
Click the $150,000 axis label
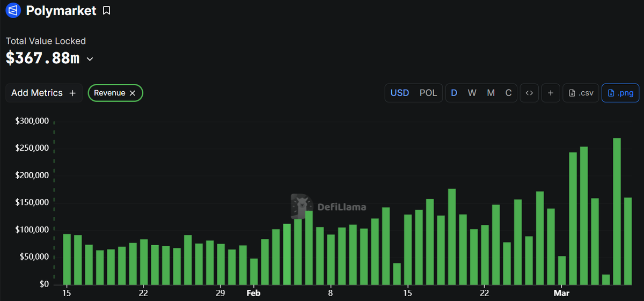tap(32, 202)
